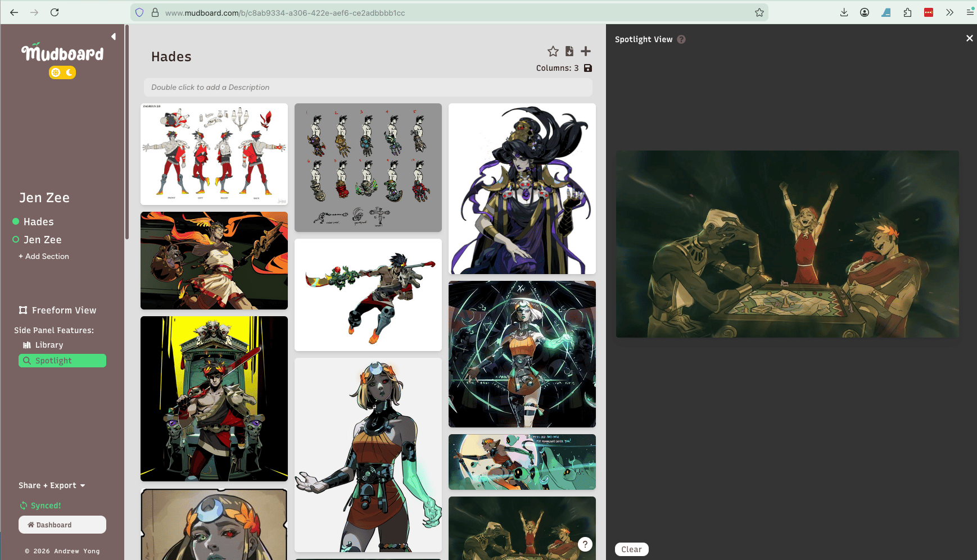Collapse the left sidebar with the arrow
Screen dimensions: 977x560
click(x=114, y=37)
